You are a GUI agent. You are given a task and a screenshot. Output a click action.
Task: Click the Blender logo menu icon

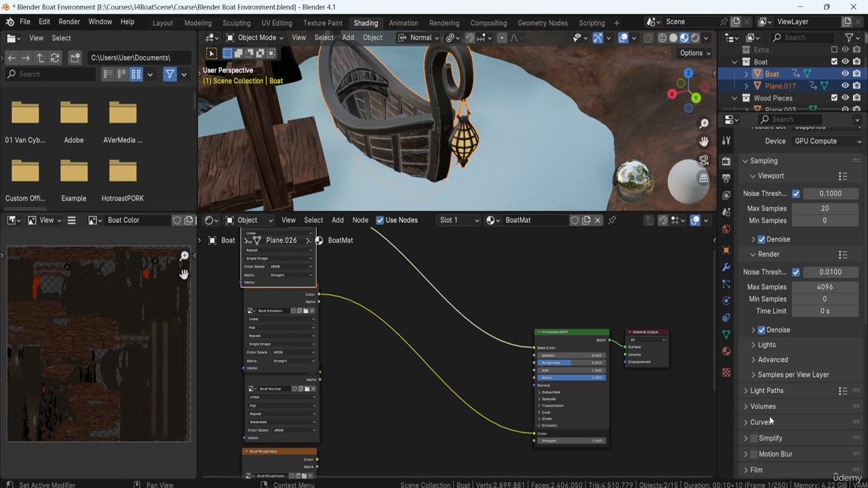click(9, 22)
